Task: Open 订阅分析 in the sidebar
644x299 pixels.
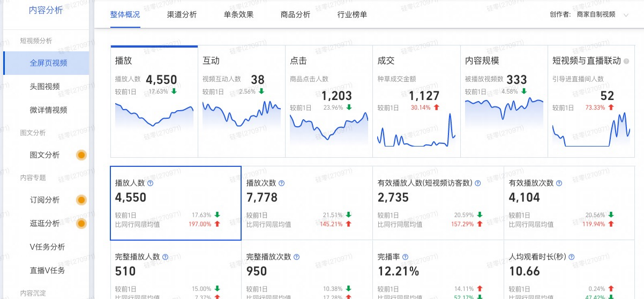Action: click(44, 200)
